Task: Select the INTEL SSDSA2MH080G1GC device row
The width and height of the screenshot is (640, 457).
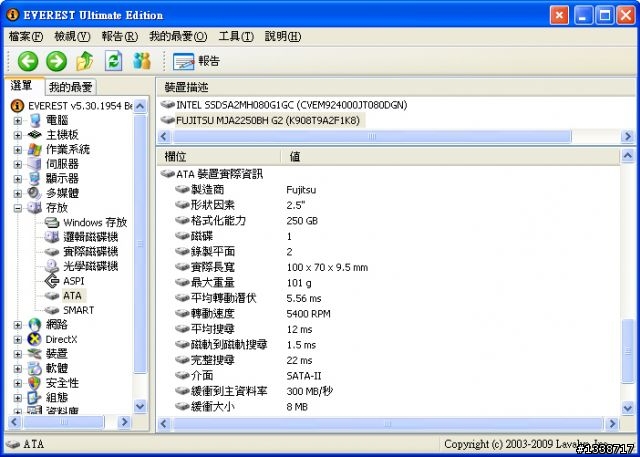Action: (284, 105)
